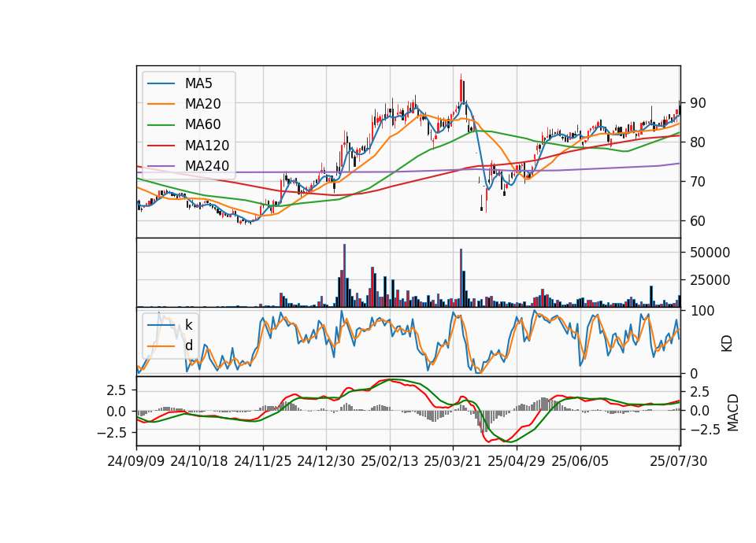Click the MA60 legend label
Screen dimensions: 756x543
(203, 125)
